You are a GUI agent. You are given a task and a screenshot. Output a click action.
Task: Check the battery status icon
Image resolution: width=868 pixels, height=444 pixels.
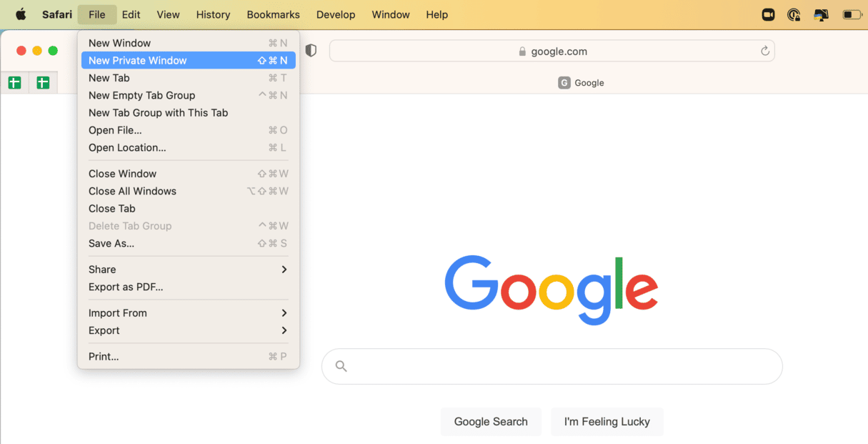click(x=852, y=14)
